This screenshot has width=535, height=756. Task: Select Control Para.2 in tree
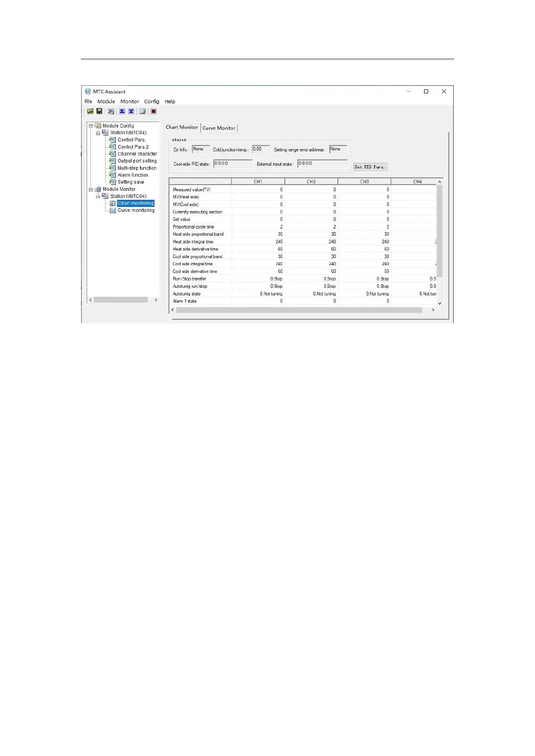[133, 147]
